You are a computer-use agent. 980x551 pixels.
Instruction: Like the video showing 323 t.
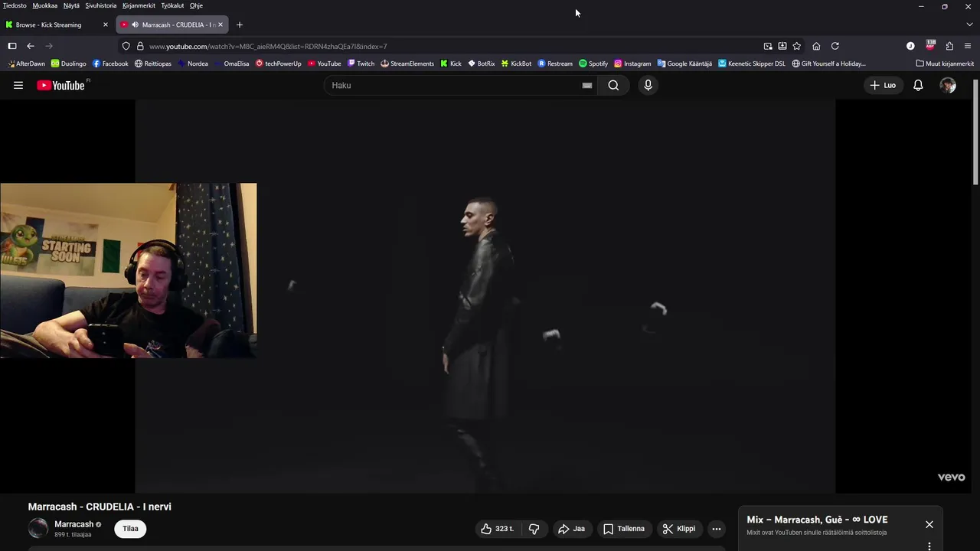(x=498, y=529)
